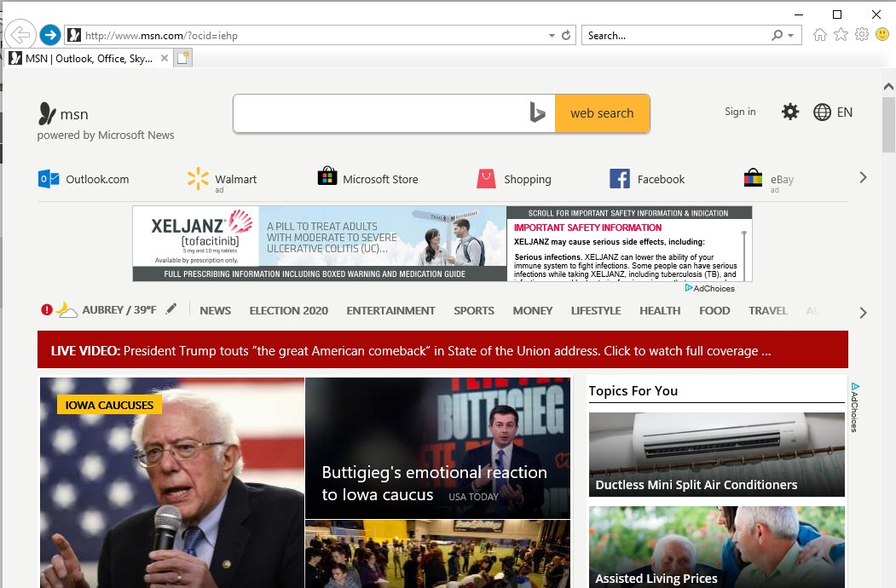The width and height of the screenshot is (896, 588).
Task: Click the browser Back arrow button
Action: [x=20, y=35]
